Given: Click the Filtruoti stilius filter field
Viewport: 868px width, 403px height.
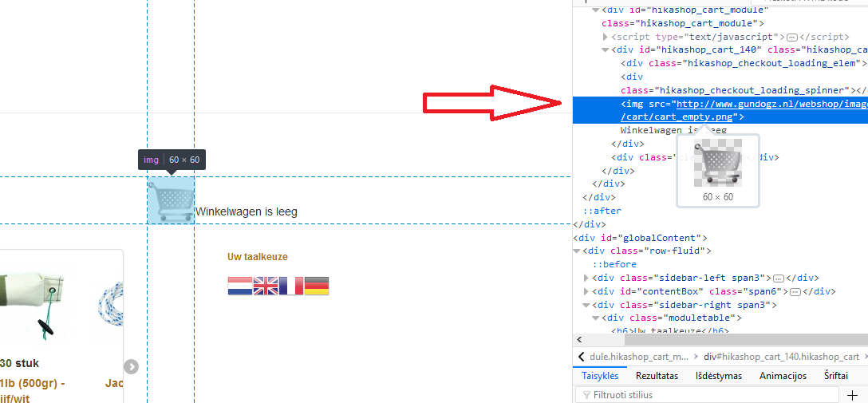Looking at the screenshot, I should point(706,395).
